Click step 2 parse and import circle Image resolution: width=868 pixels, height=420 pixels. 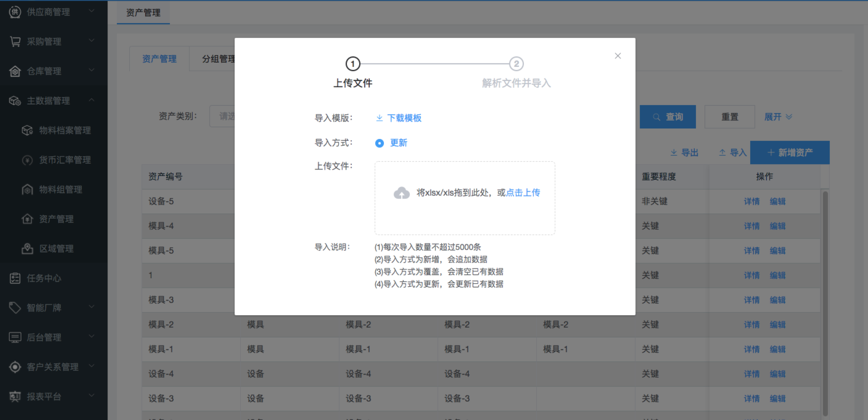pyautogui.click(x=516, y=64)
